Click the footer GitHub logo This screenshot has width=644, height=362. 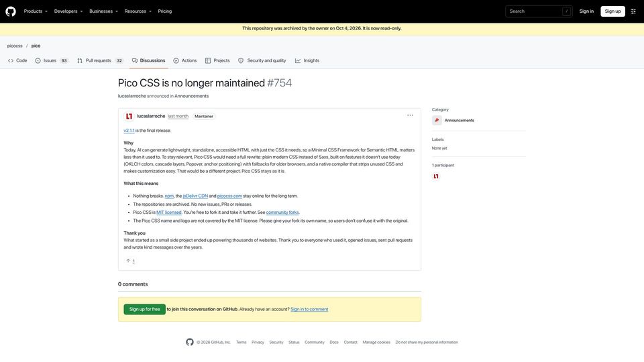click(190, 342)
